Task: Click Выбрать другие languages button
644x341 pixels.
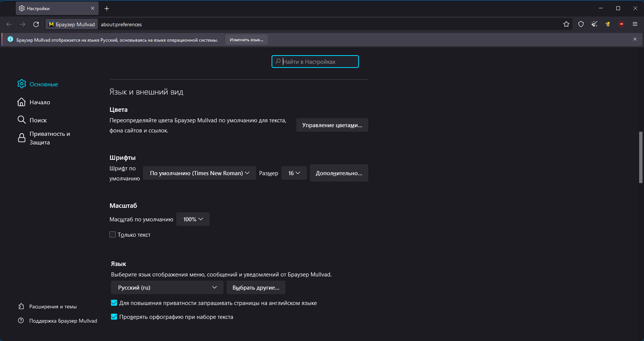Action: [256, 287]
